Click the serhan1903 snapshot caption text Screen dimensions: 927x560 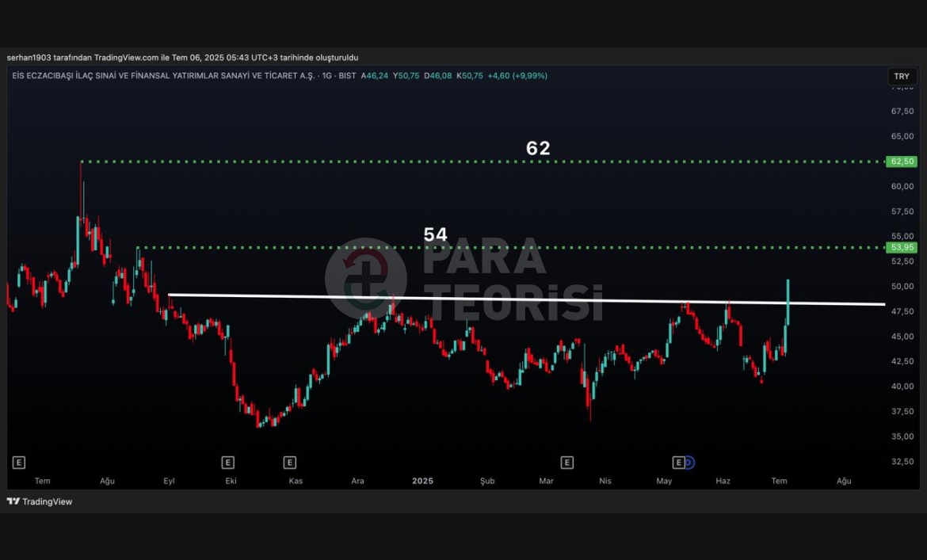[x=183, y=57]
